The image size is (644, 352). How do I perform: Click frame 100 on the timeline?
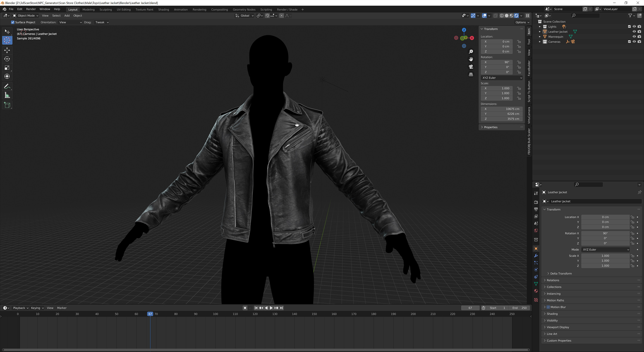click(x=215, y=314)
